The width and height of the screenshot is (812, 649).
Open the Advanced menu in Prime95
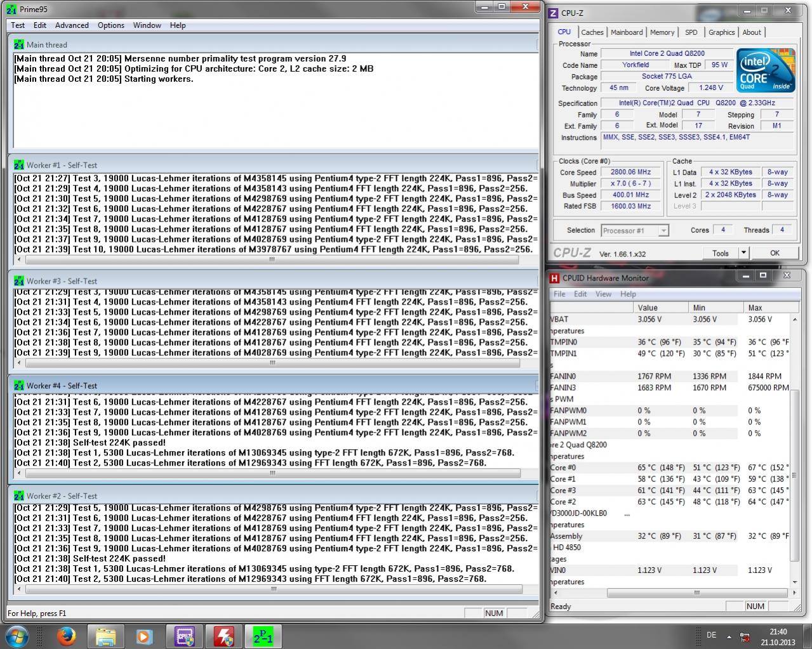pyautogui.click(x=72, y=25)
